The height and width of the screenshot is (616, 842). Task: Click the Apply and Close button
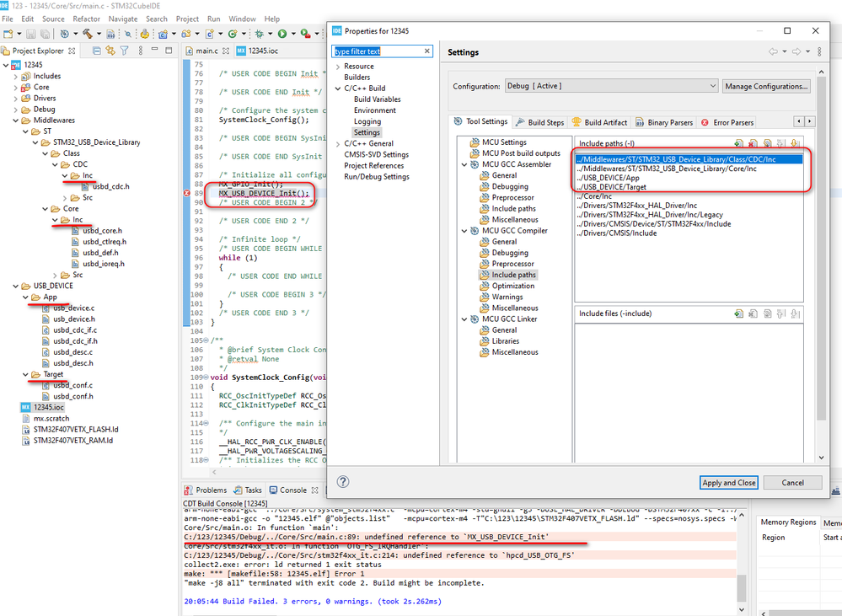click(x=729, y=483)
